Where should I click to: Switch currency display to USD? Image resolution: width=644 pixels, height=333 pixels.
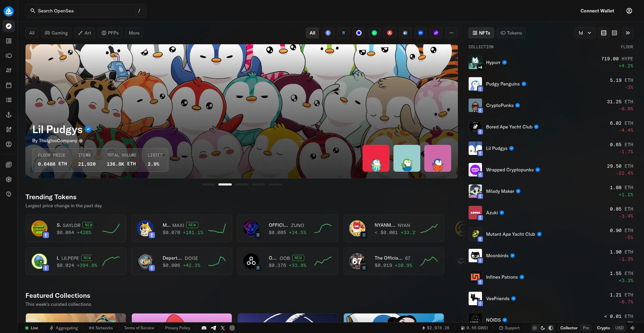coord(619,328)
